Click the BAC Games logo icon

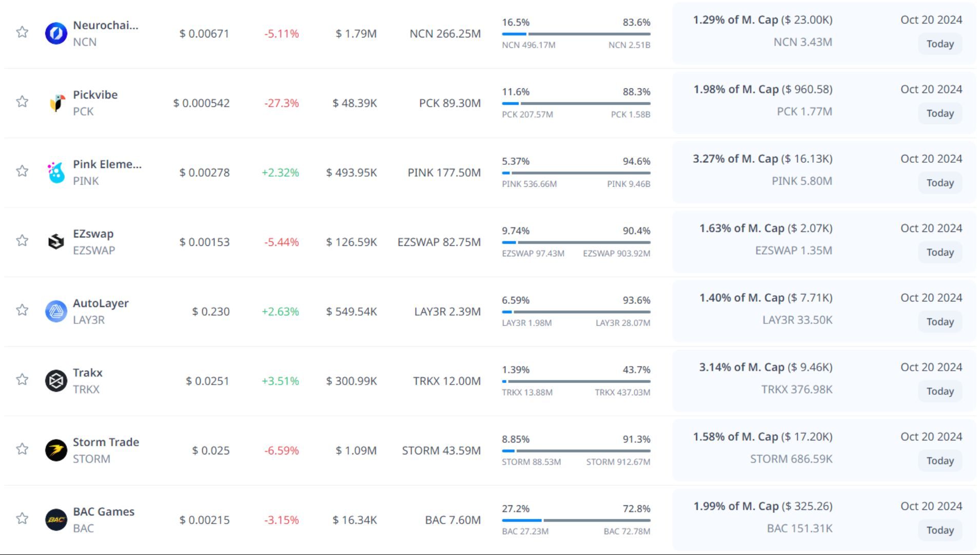click(56, 520)
